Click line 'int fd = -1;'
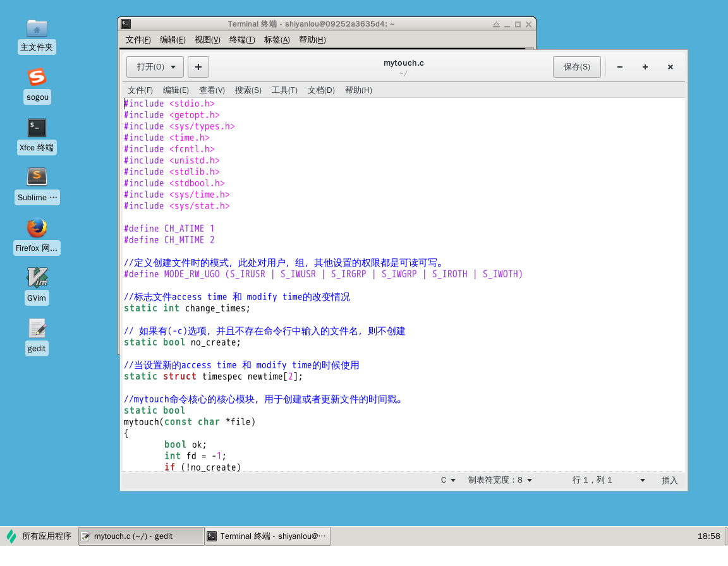Image resolution: width=728 pixels, height=566 pixels. tap(195, 456)
